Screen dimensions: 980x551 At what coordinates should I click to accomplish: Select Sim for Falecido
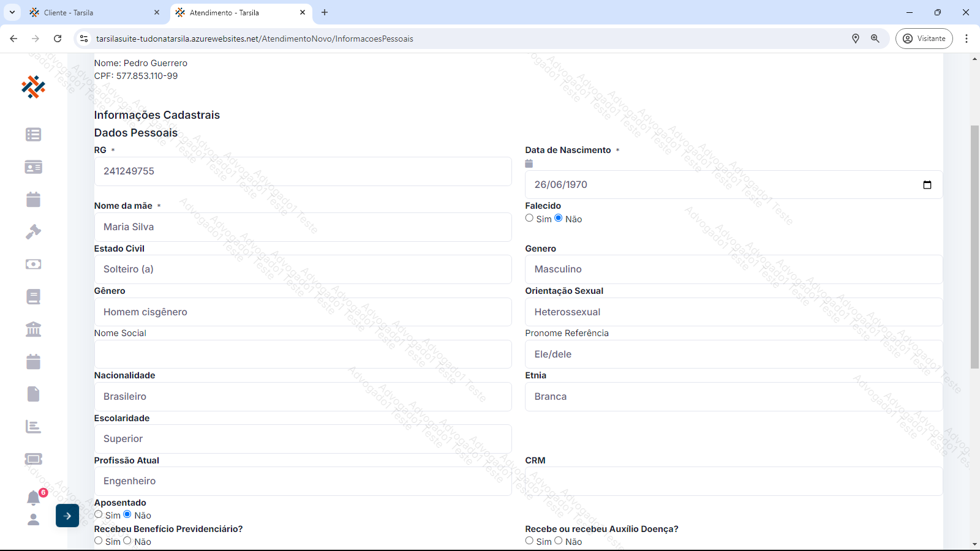(529, 218)
